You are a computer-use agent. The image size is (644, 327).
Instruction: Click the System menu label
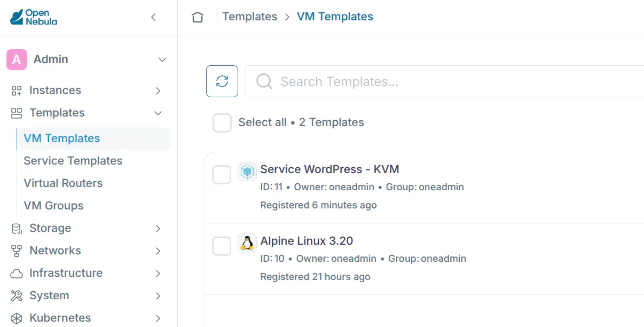[49, 295]
